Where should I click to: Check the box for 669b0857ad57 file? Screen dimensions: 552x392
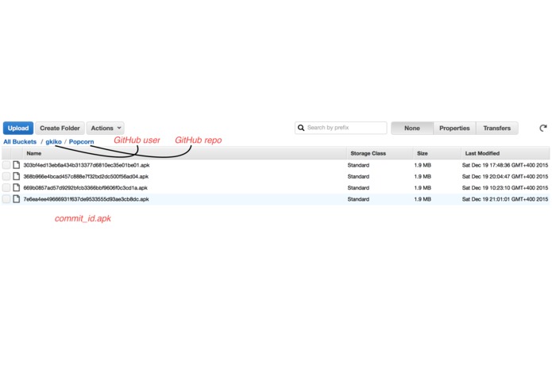[6, 187]
